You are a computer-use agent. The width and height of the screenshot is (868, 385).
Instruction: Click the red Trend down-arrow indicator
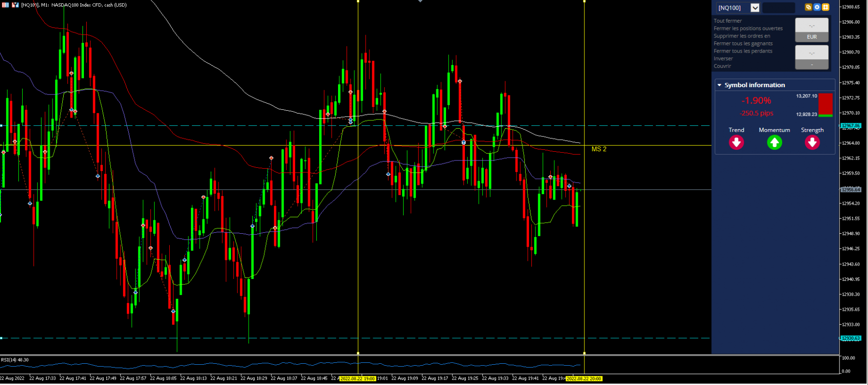[736, 143]
